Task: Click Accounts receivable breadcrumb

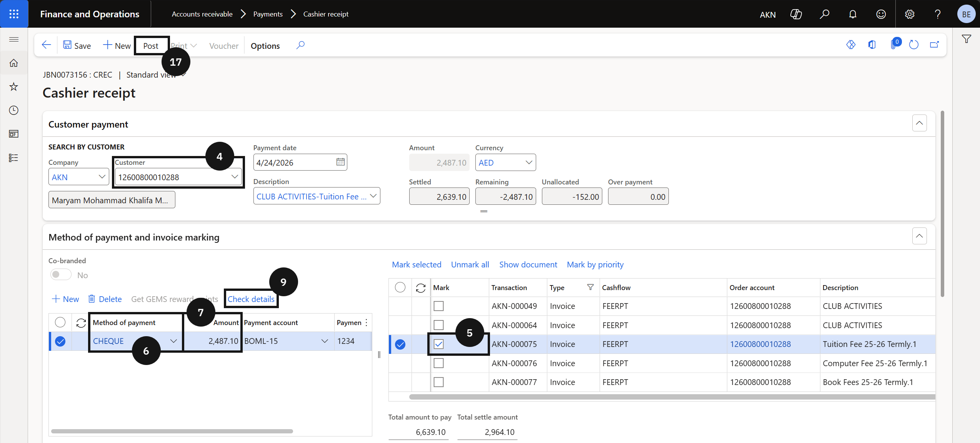Action: tap(202, 14)
